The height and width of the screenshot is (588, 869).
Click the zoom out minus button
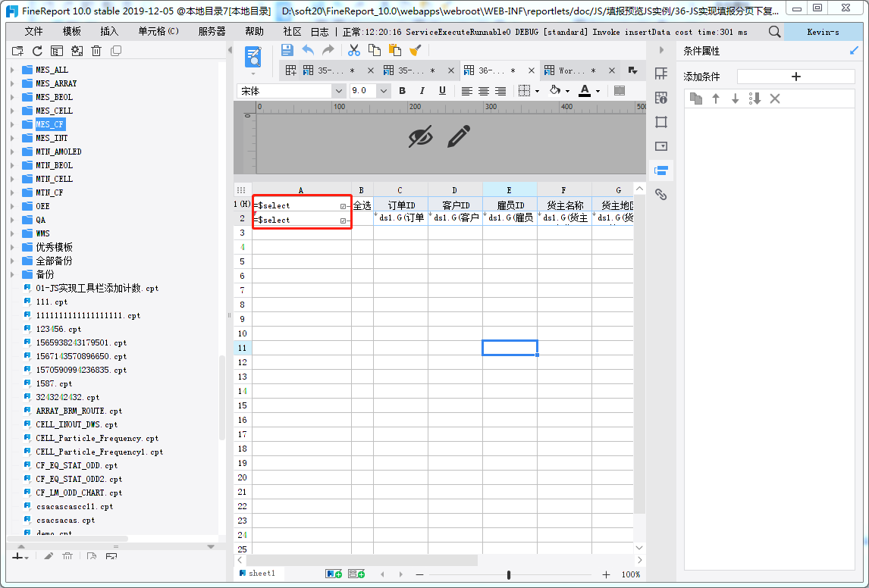pos(420,574)
